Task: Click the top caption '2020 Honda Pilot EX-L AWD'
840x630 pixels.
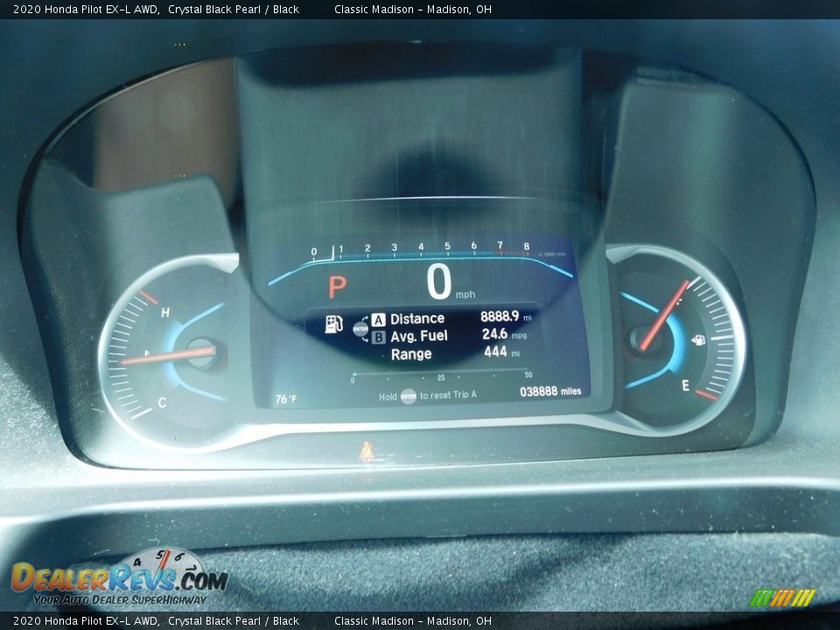Action: coord(86,10)
